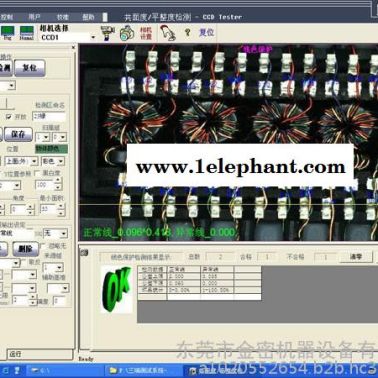This screenshot has height=378, width=378.
Task: Toggle the 开放 checkbox
Action: [9, 117]
